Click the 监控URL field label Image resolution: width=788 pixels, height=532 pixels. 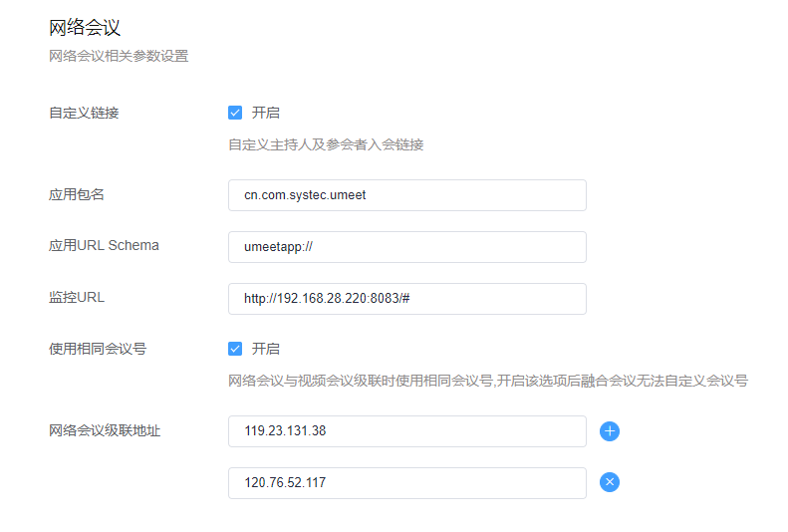tap(77, 297)
